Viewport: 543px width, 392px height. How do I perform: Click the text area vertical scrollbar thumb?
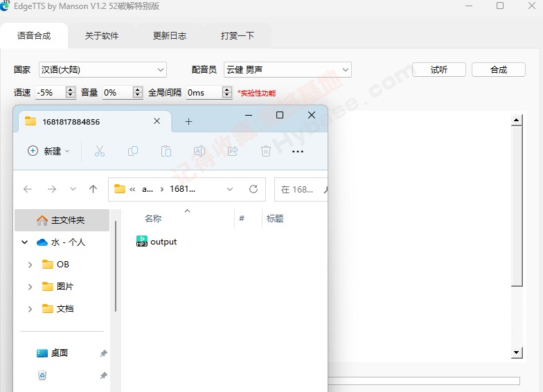click(517, 206)
